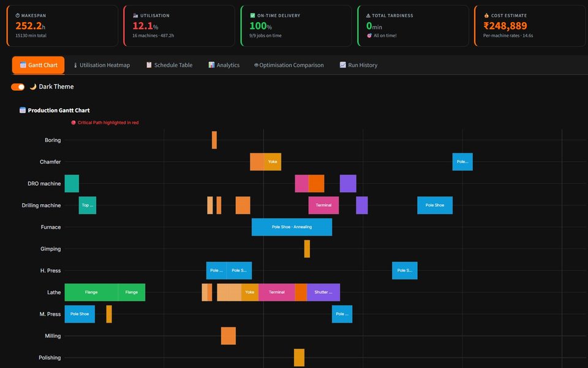Viewport: 588px width, 368px height.
Task: Click the bar chart icon on the Analytics tab
Action: click(x=211, y=64)
